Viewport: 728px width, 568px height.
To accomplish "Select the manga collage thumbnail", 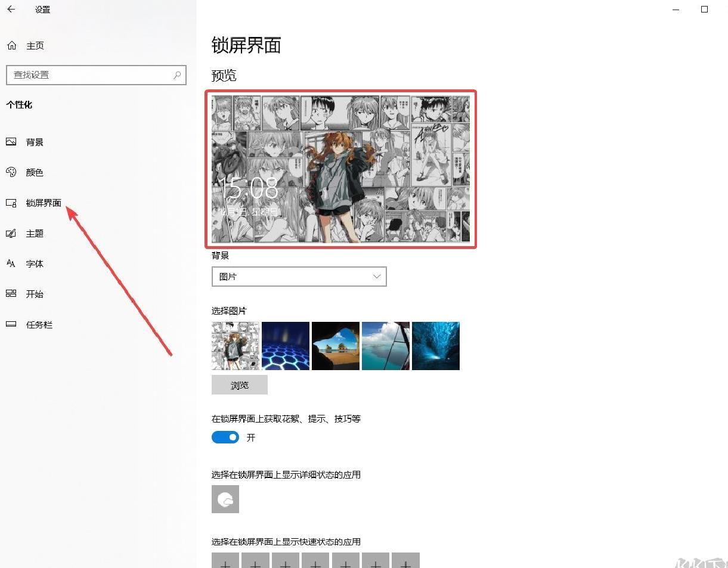I will click(x=236, y=346).
